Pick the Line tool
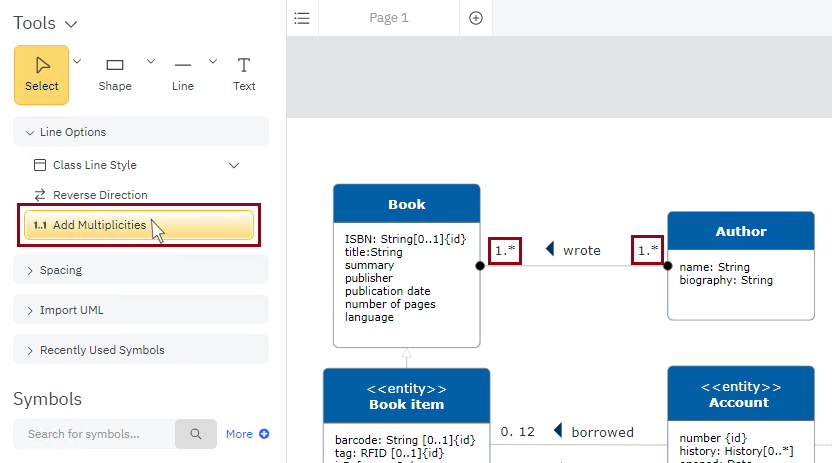Viewport: 832px width, 463px height. pyautogui.click(x=182, y=74)
